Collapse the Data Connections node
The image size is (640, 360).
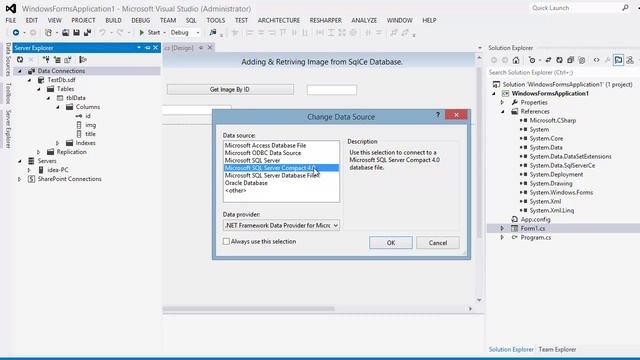point(20,71)
